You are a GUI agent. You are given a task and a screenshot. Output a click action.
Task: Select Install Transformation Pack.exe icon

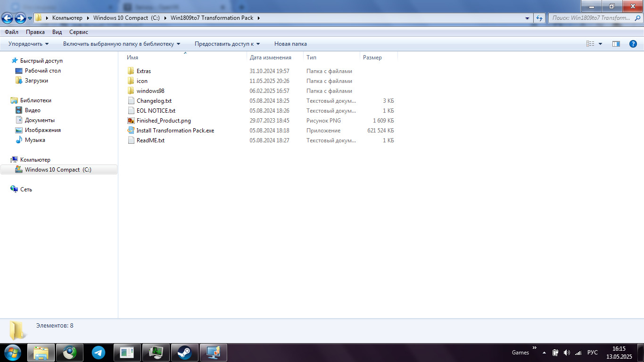(131, 131)
